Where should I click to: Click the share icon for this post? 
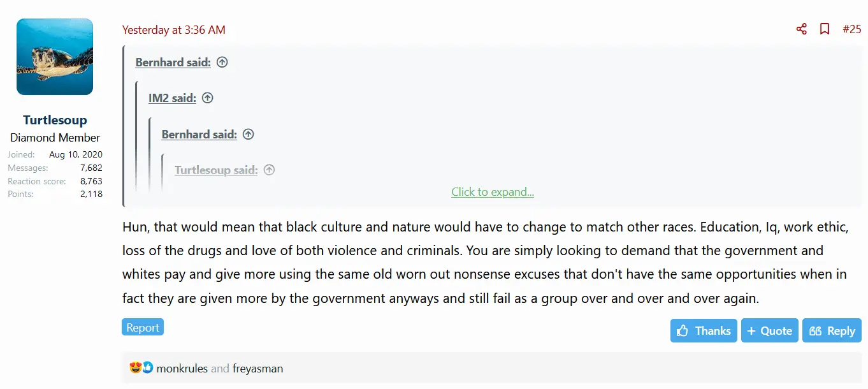[x=802, y=29]
